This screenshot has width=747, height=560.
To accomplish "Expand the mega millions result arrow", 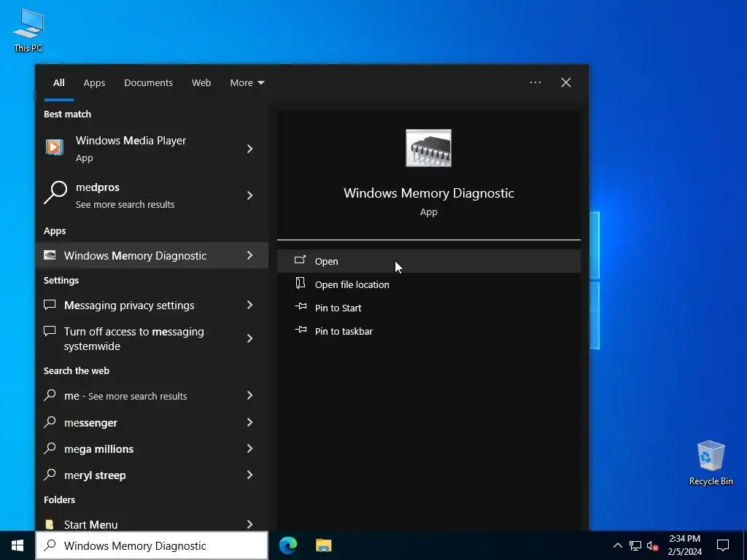I will point(249,448).
